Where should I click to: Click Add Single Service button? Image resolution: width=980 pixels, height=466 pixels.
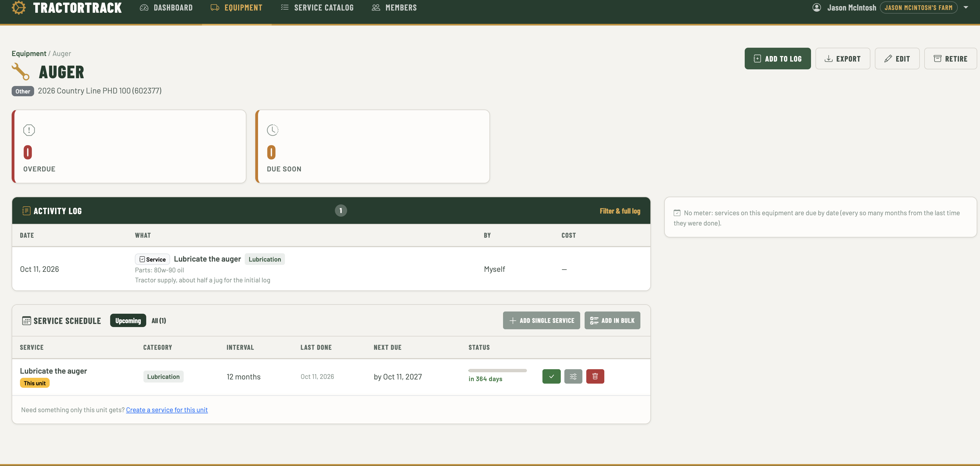pyautogui.click(x=541, y=321)
